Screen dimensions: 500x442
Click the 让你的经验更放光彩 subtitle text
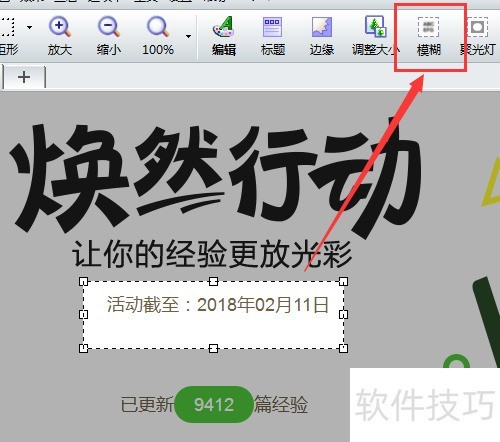pyautogui.click(x=212, y=254)
